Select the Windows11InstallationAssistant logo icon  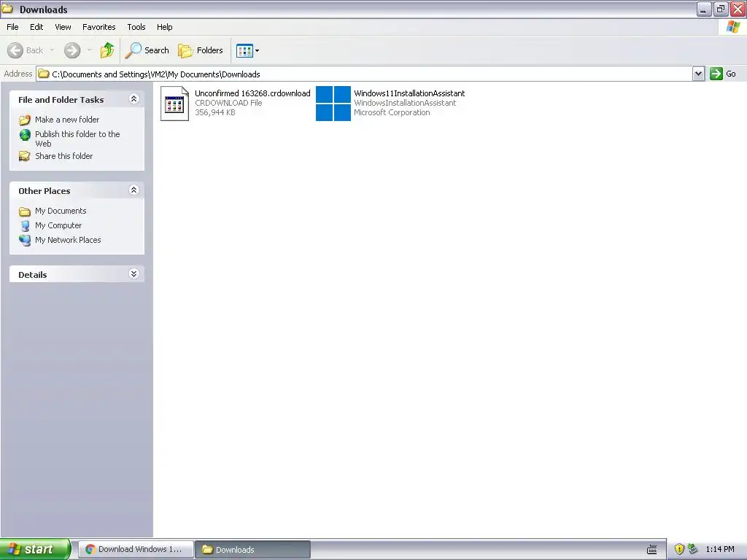333,104
